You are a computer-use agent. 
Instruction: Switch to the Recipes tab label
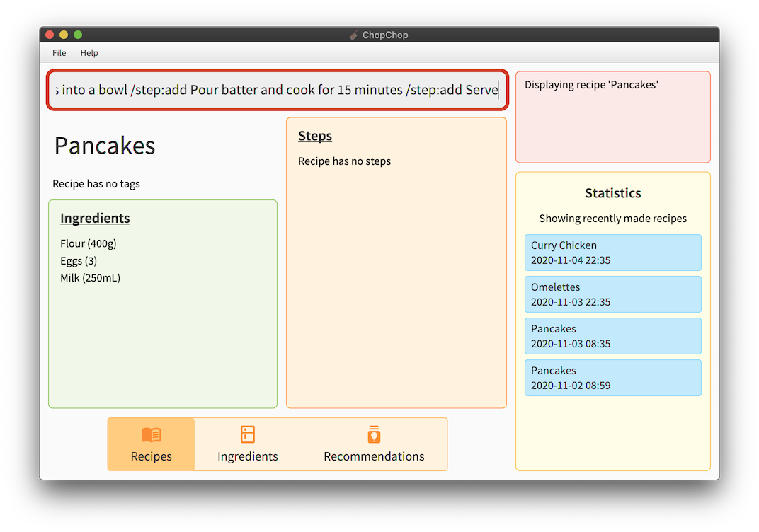(151, 456)
